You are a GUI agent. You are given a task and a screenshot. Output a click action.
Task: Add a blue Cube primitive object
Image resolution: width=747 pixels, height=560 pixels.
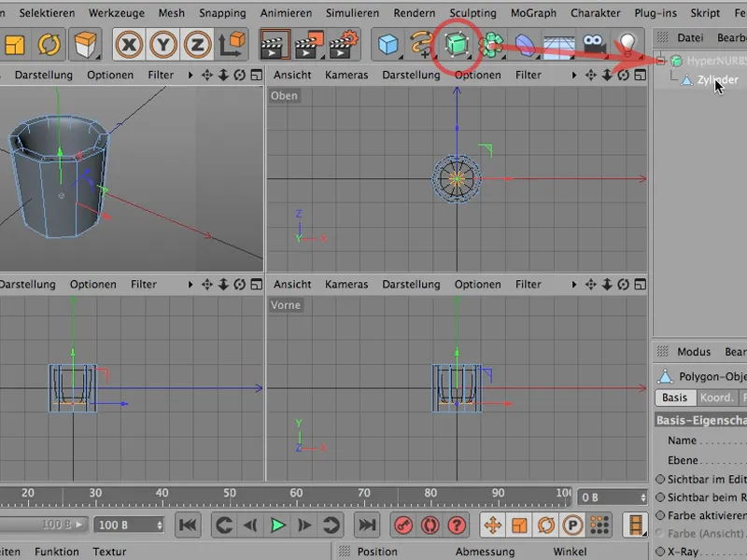coord(388,45)
